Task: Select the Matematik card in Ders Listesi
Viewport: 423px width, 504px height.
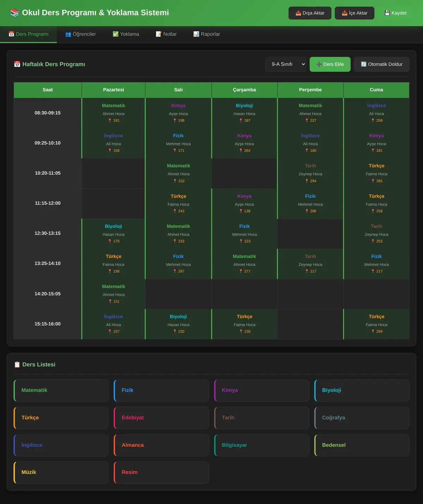Action: tap(61, 390)
